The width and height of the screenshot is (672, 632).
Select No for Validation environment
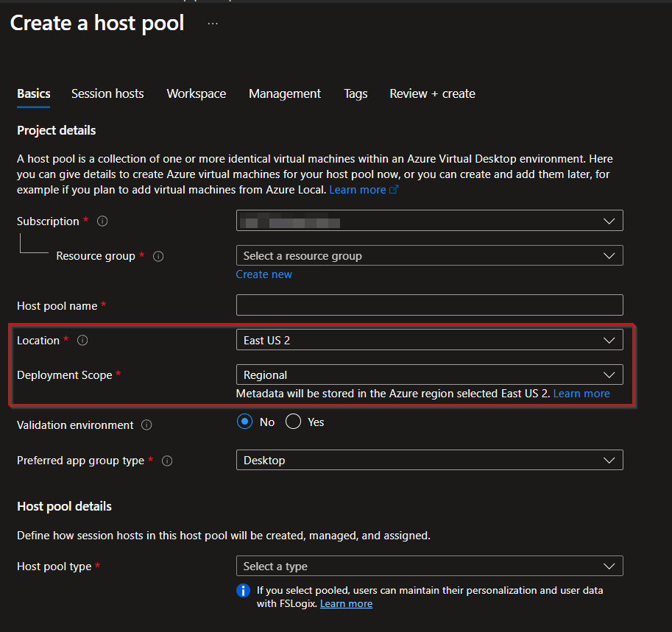click(x=244, y=422)
